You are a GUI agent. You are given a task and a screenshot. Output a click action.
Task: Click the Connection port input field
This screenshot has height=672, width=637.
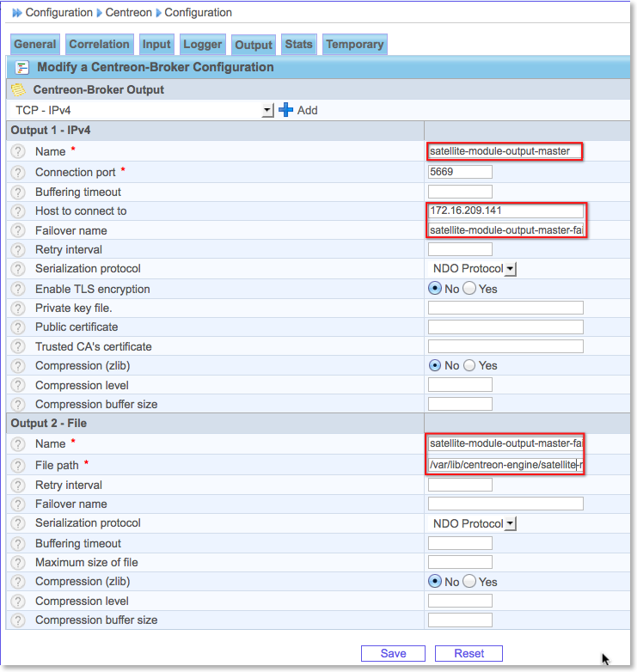pyautogui.click(x=460, y=172)
